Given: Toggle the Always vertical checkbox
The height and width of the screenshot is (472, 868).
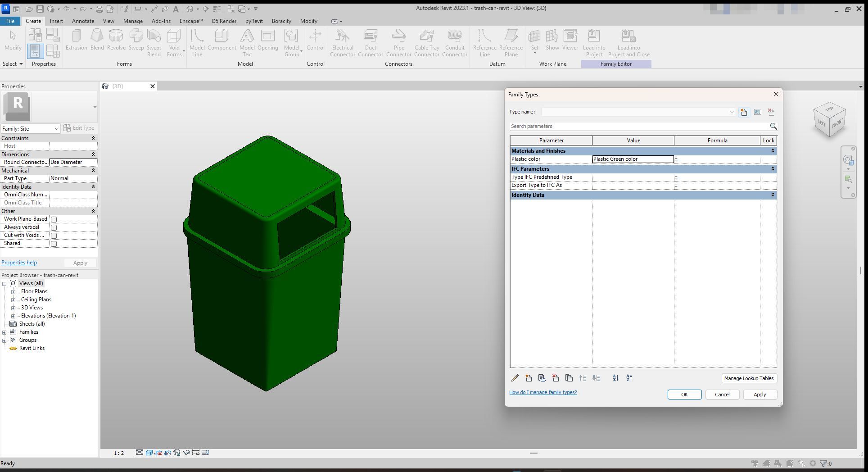Looking at the screenshot, I should (x=54, y=227).
